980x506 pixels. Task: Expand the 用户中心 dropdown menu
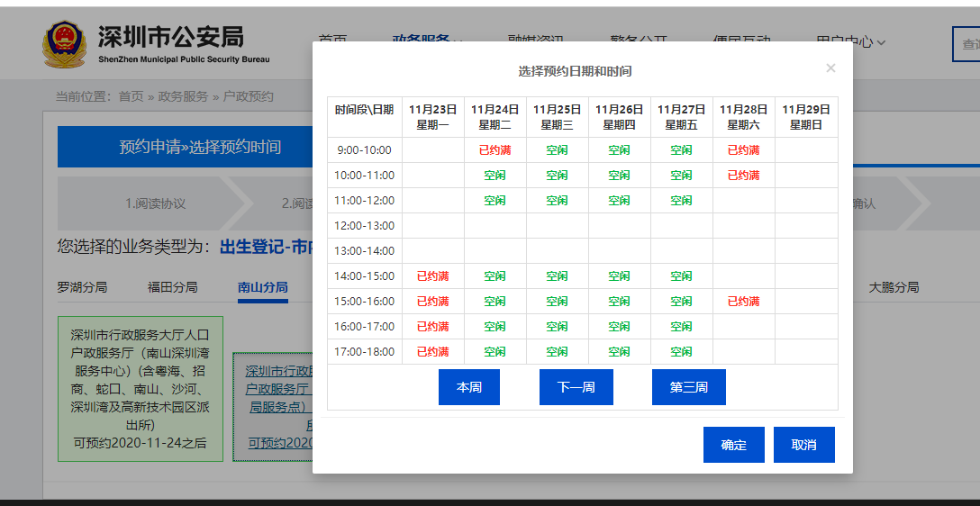[850, 41]
